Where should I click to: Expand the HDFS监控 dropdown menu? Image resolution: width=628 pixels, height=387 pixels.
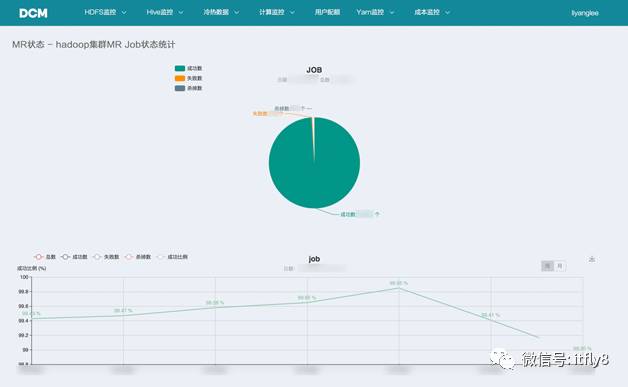[x=105, y=12]
